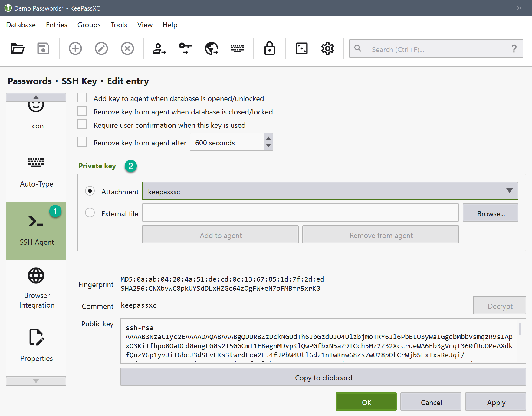Screen dimensions: 532x416
Task: Click the Copy username toolbar icon
Action: click(x=159, y=48)
